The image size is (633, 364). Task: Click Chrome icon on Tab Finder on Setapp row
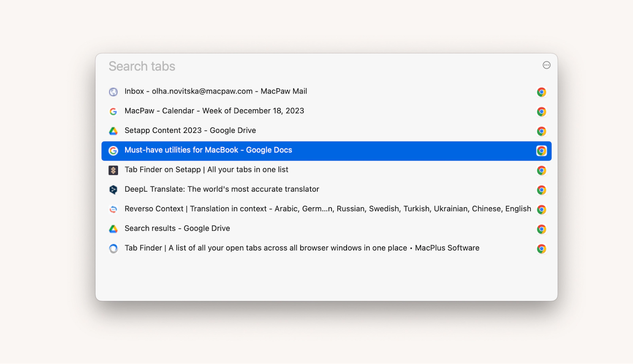(x=542, y=170)
